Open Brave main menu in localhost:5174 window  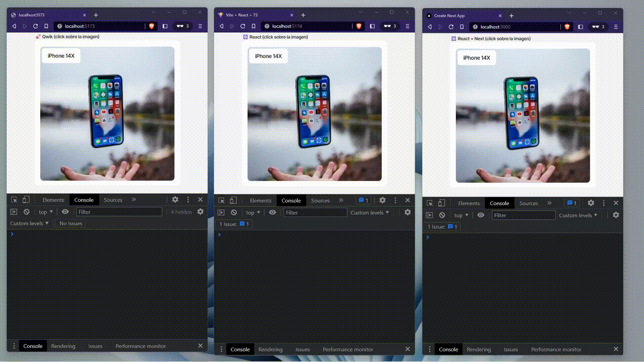coord(408,26)
